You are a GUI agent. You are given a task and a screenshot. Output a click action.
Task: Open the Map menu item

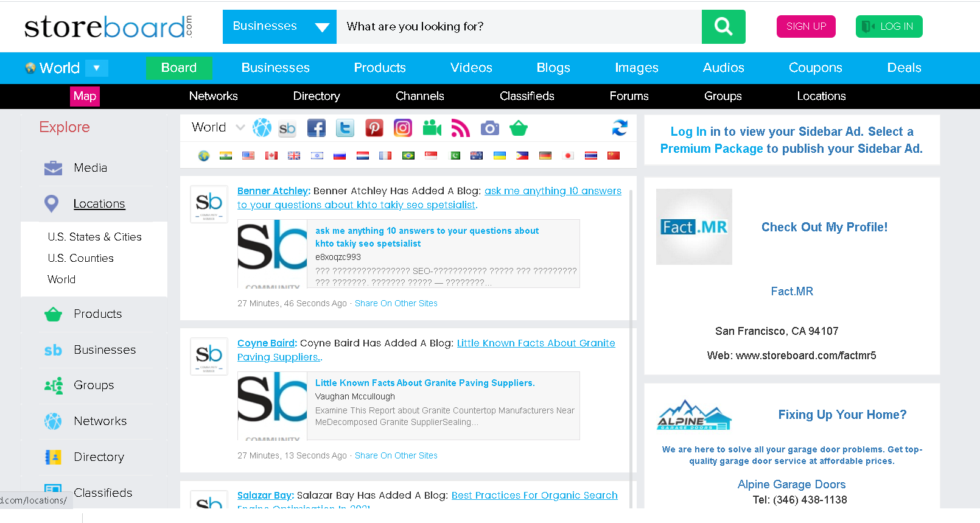[85, 96]
